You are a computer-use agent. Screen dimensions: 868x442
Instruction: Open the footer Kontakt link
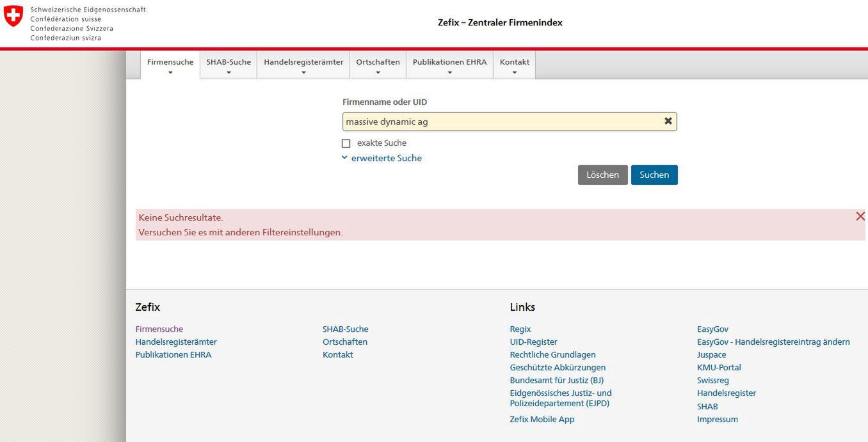tap(338, 355)
